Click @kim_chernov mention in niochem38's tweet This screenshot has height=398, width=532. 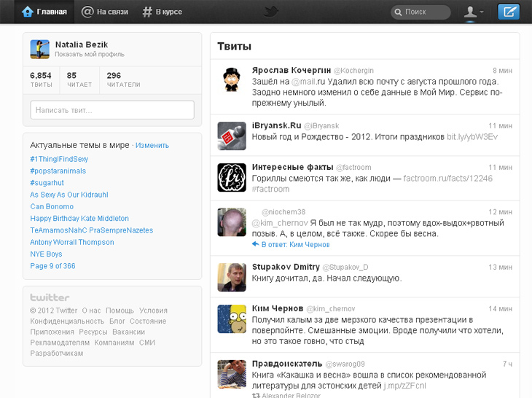[x=280, y=223]
